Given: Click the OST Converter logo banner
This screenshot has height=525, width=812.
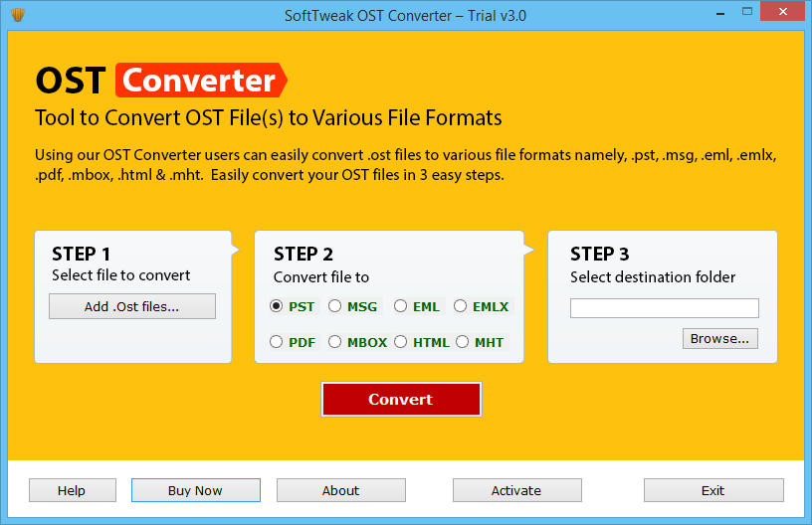Looking at the screenshot, I should coord(161,81).
